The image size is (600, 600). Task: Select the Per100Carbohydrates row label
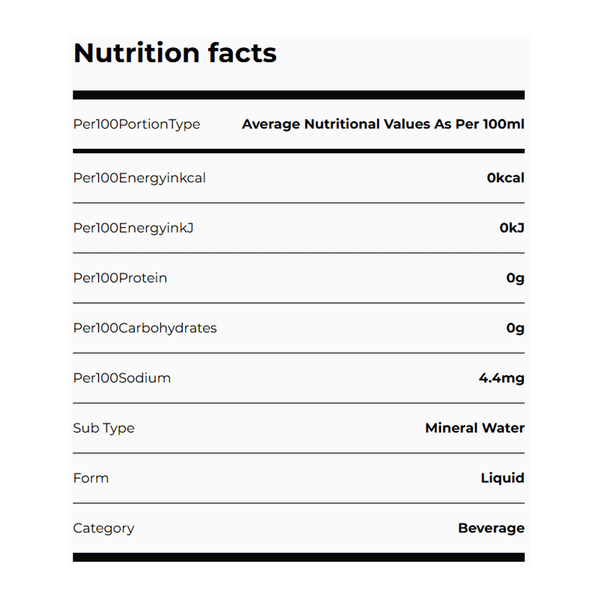point(145,328)
